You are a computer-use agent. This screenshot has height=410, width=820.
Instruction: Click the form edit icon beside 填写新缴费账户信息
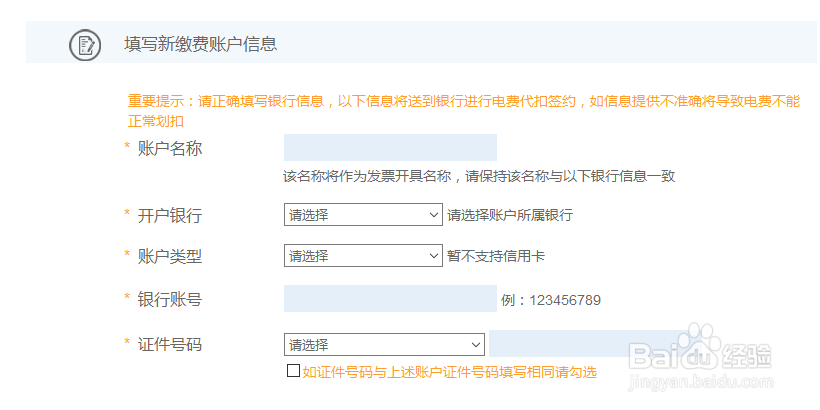[x=85, y=45]
